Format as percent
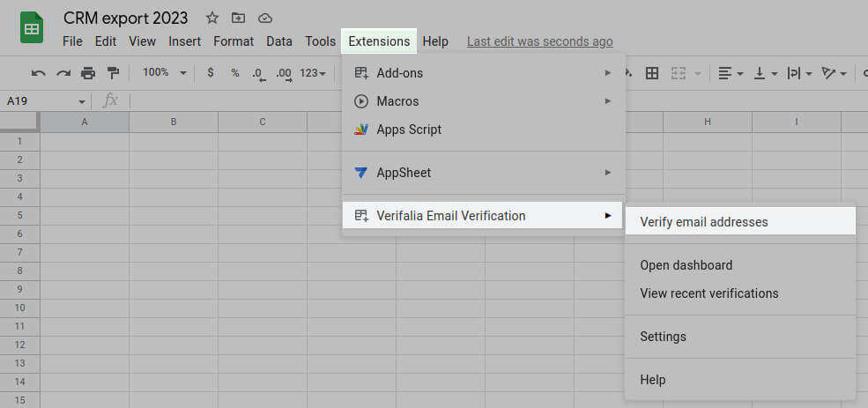This screenshot has height=408, width=868. pyautogui.click(x=235, y=72)
